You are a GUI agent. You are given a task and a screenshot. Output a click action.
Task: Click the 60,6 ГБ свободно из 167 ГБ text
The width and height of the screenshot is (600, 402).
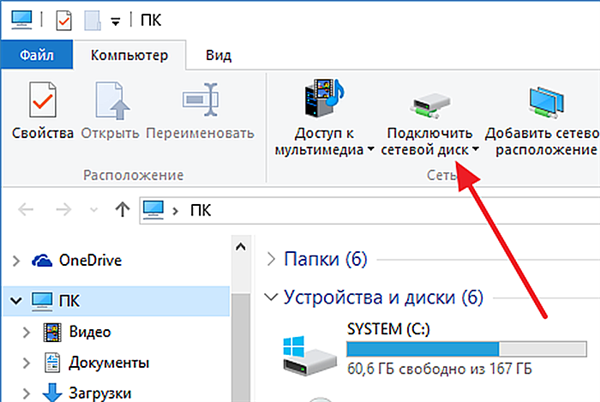pyautogui.click(x=439, y=369)
